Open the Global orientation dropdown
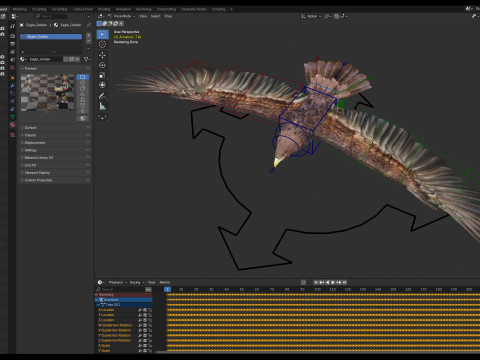This screenshot has width=480, height=360. [x=311, y=16]
